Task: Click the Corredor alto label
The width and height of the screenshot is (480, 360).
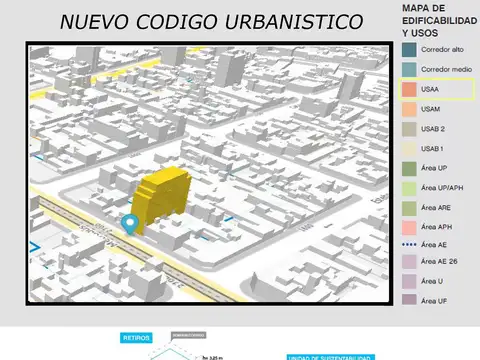Action: click(442, 50)
